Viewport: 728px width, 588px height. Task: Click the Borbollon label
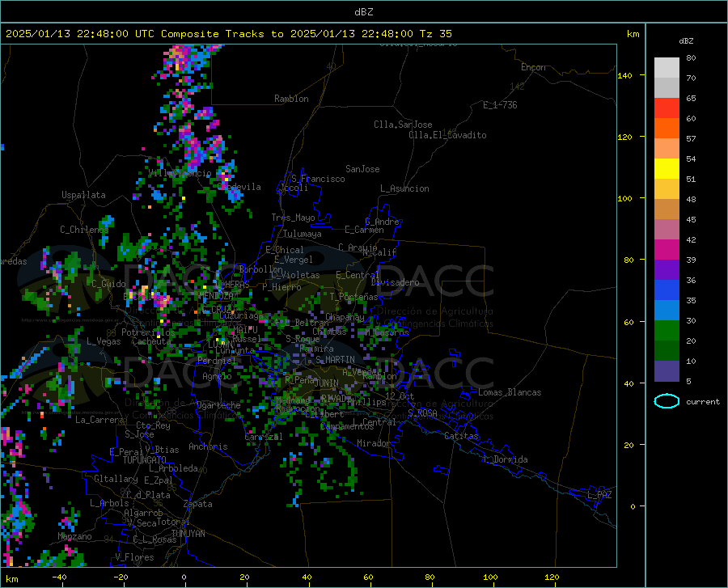tap(261, 269)
